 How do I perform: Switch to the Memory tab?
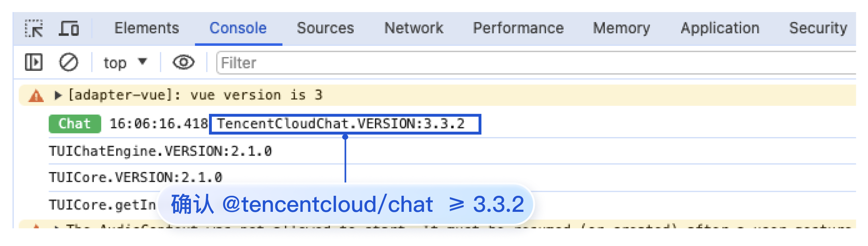[622, 28]
